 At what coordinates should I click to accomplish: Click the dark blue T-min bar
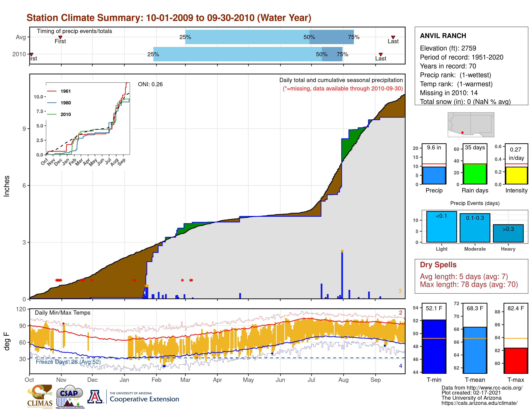[x=434, y=347]
